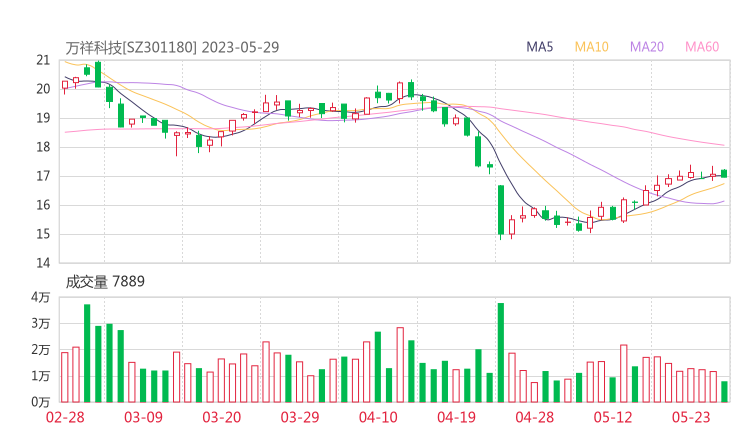
Task: Click the 成交量 7889 volume label
Action: 105,282
